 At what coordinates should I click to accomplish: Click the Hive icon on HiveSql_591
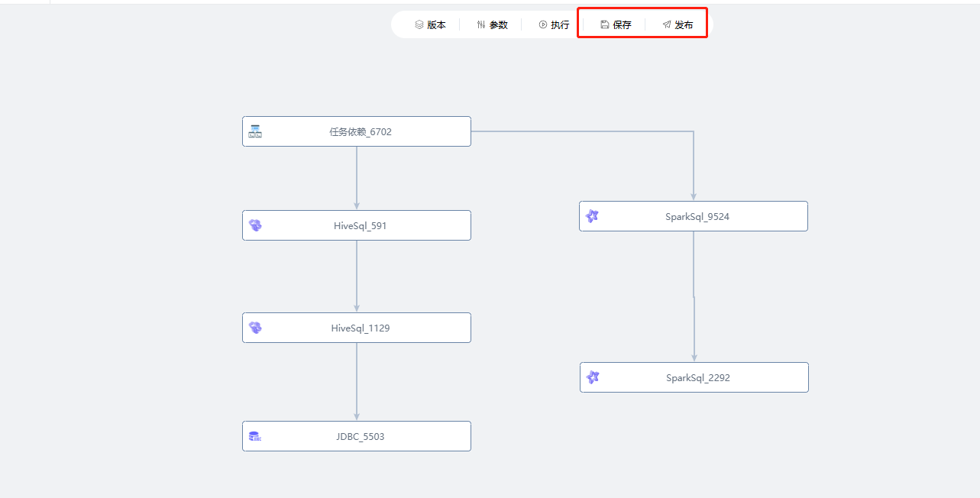[x=255, y=225]
